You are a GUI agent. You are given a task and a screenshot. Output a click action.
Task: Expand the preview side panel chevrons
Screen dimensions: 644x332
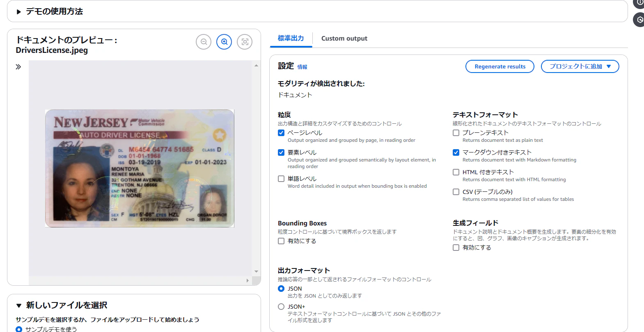[18, 67]
